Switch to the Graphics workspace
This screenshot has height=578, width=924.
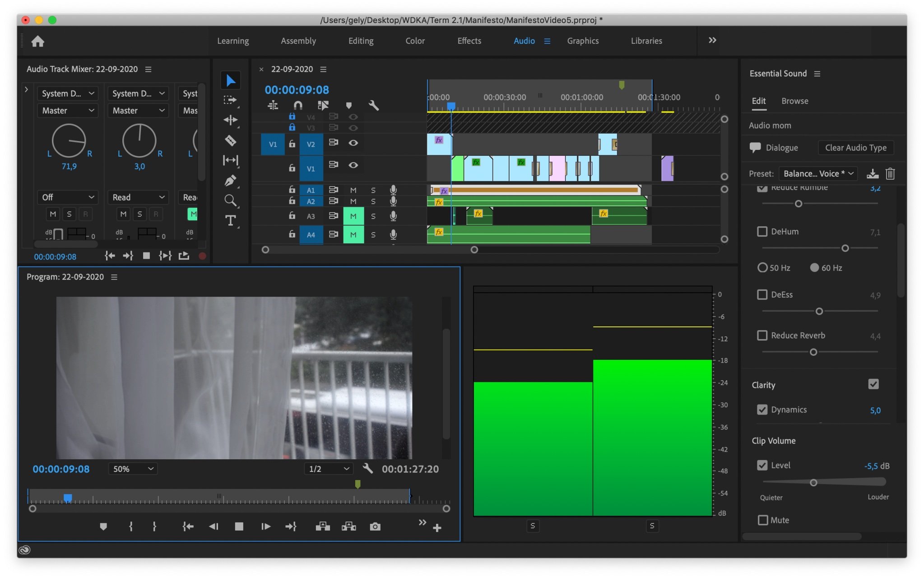click(583, 41)
